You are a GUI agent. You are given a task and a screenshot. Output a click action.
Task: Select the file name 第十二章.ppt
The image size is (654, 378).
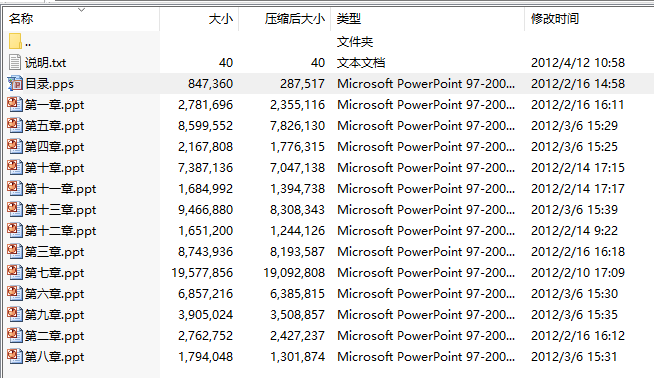(x=60, y=231)
